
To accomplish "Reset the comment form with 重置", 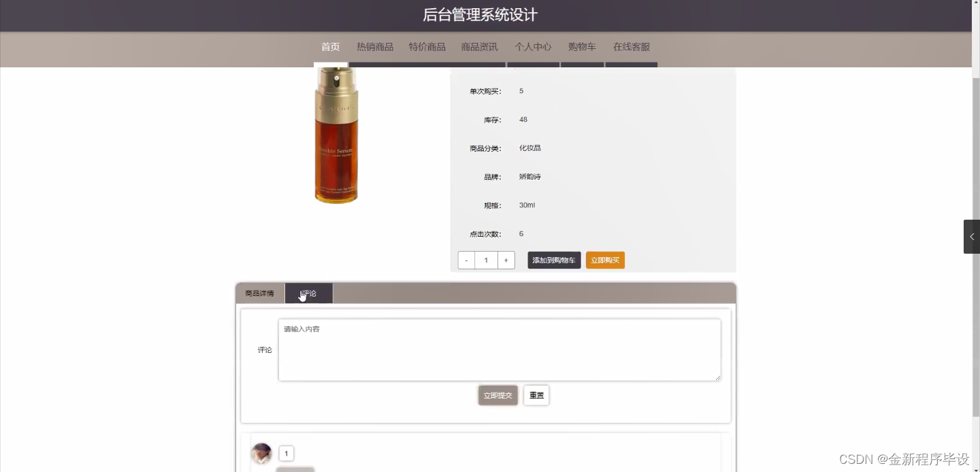I will [x=536, y=394].
